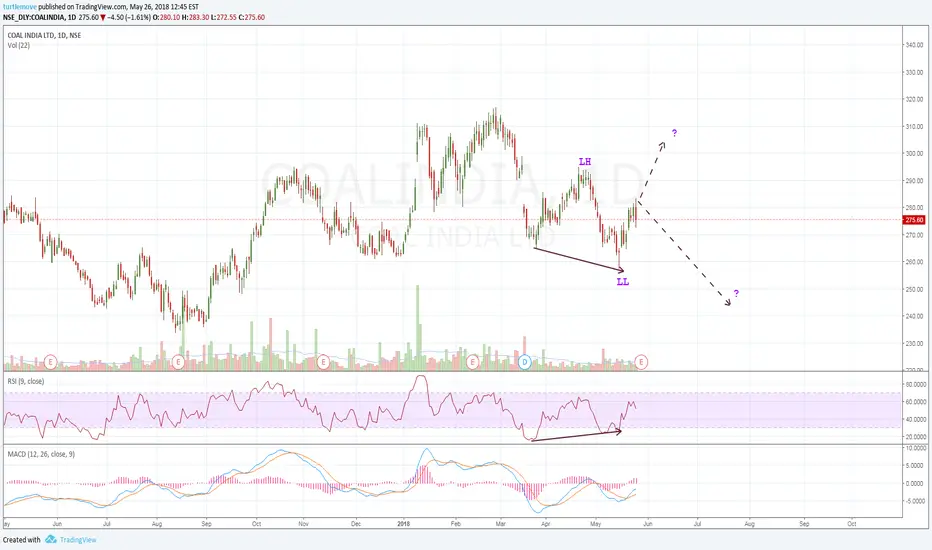The width and height of the screenshot is (932, 550).
Task: Click the 260.00 price axis label
Action: pyautogui.click(x=914, y=262)
